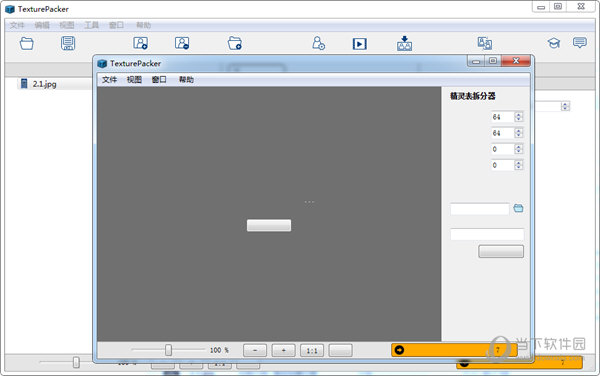Adjust stepper arrows of first 0 field
Viewport: 600px width, 376px height.
[x=518, y=149]
